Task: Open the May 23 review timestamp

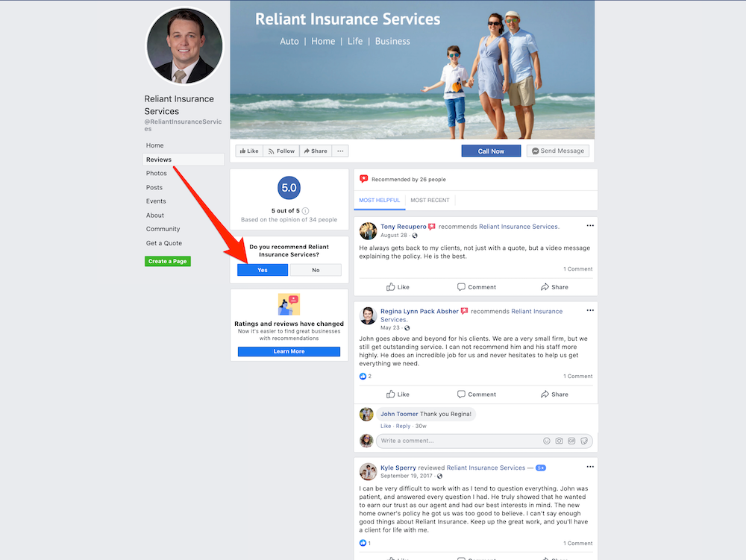Action: 389,327
